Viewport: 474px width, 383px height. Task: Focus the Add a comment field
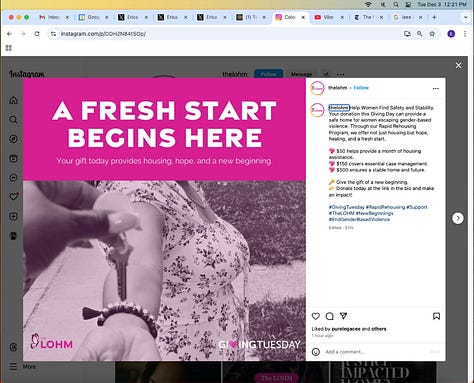375,352
